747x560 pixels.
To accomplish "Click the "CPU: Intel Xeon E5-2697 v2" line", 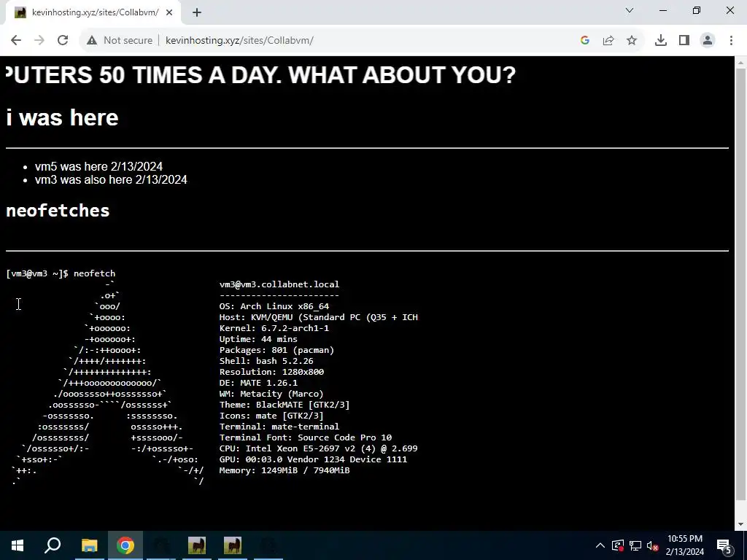I will click(x=318, y=448).
